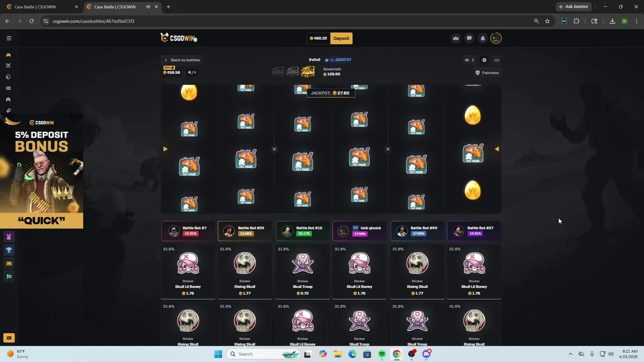The image size is (644, 362).
Task: Click the taskbar clock showing 8:21 AM
Action: (629, 354)
